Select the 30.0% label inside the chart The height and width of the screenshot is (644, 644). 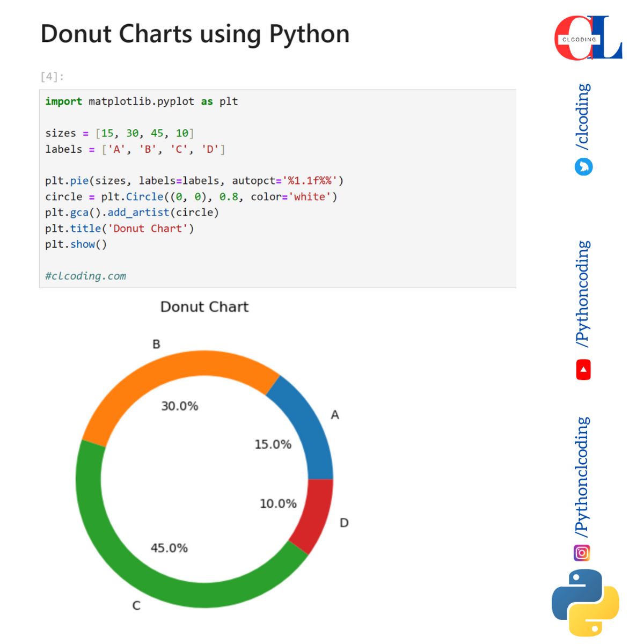point(181,406)
